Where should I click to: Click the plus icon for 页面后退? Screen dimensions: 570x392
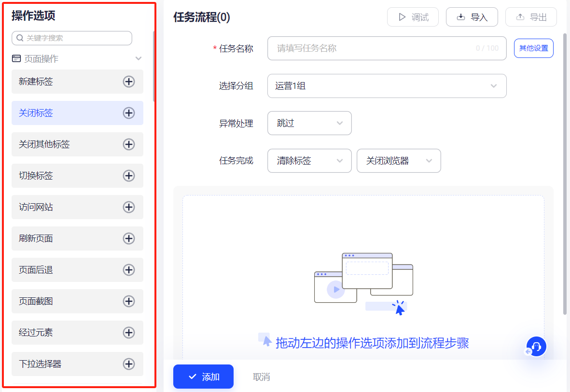pos(129,270)
